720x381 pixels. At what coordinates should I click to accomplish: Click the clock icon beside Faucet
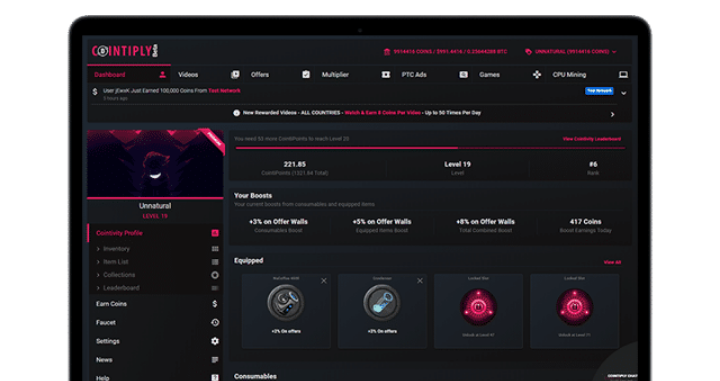tap(215, 323)
